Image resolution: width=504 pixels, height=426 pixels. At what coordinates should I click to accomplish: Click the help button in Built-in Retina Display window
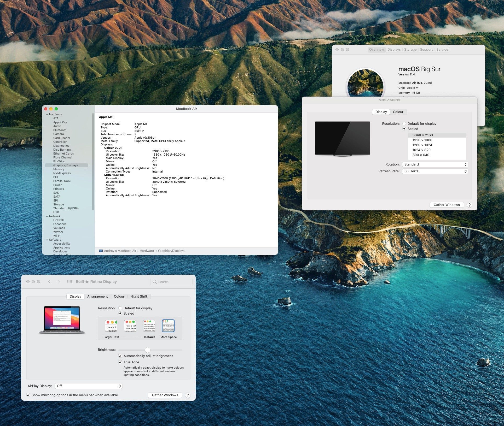188,395
